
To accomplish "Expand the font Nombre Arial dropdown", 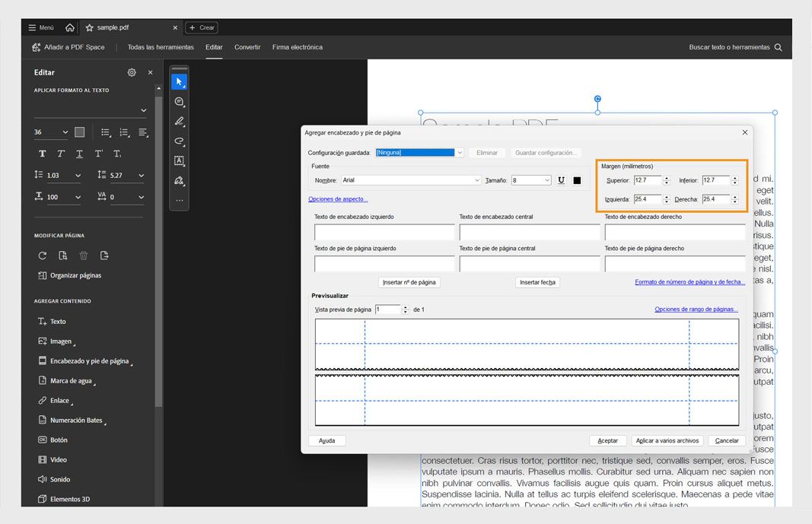I will (477, 180).
